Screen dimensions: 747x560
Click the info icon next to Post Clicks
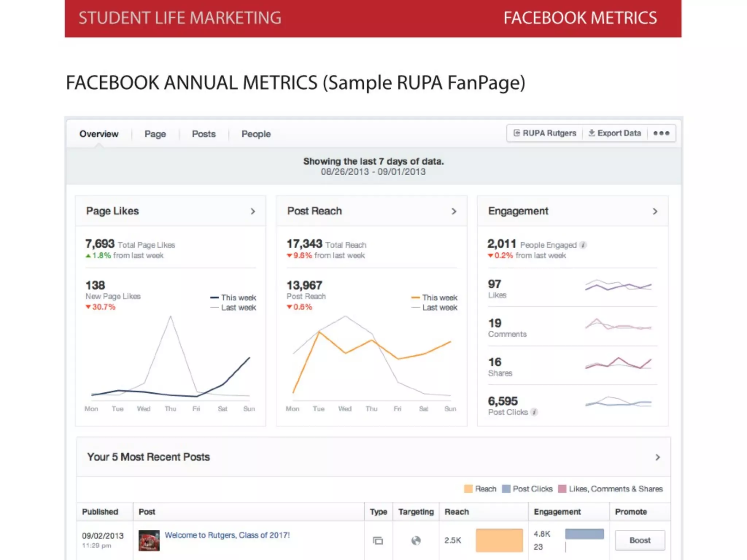coord(534,412)
